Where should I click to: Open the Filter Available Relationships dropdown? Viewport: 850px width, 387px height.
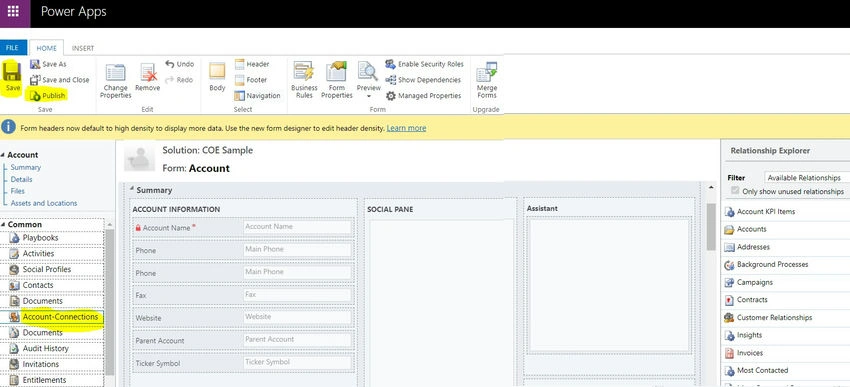click(x=807, y=178)
